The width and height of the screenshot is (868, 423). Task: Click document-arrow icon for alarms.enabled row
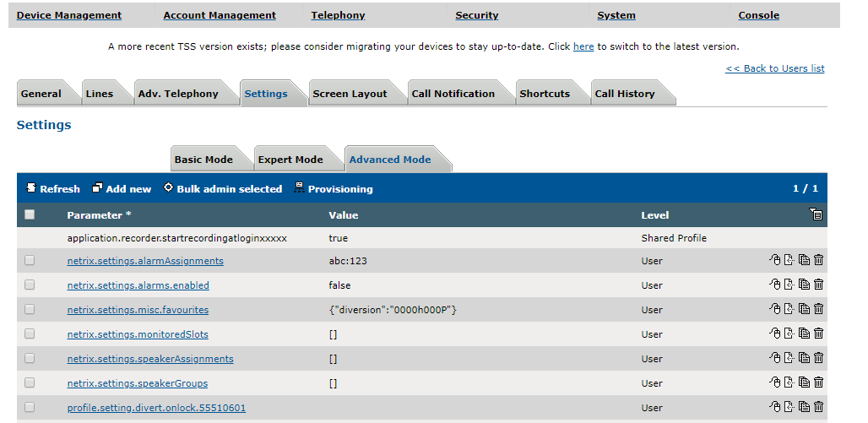789,284
